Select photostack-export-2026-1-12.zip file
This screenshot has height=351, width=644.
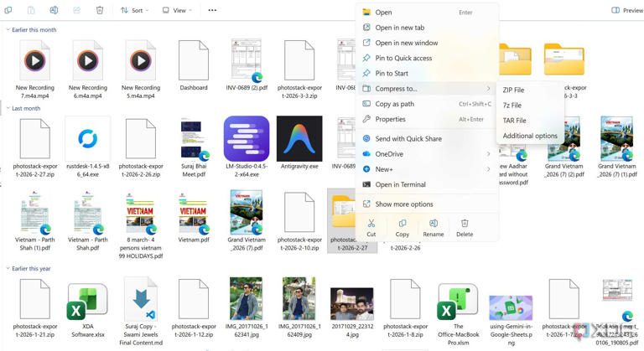pos(194,308)
